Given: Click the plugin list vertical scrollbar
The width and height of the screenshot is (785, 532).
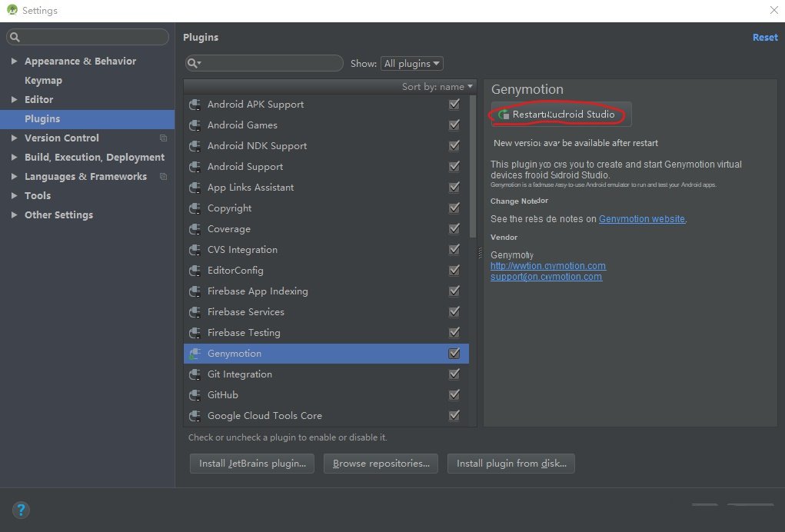Looking at the screenshot, I should 473,167.
